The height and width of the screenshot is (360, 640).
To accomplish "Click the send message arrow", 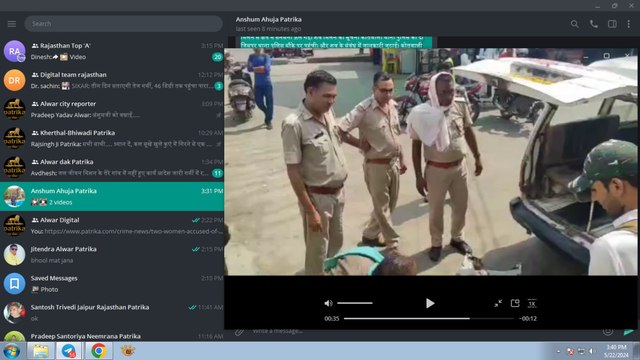I will point(629,332).
